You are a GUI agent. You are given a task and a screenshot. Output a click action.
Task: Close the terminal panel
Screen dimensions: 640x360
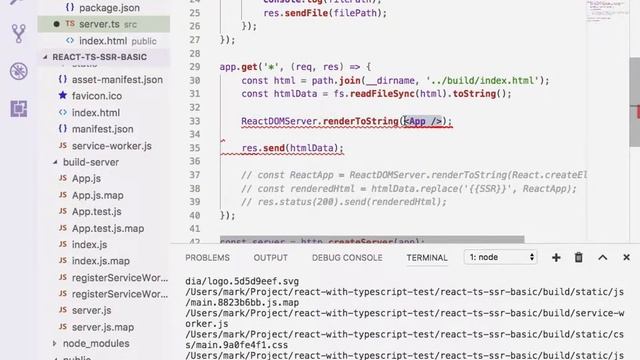pos(627,258)
